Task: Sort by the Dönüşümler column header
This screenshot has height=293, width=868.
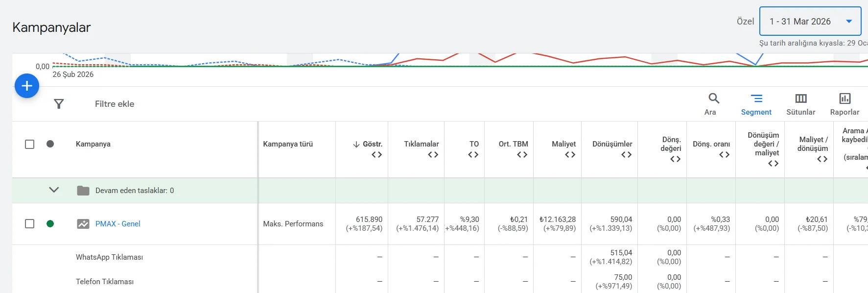Action: [x=612, y=144]
